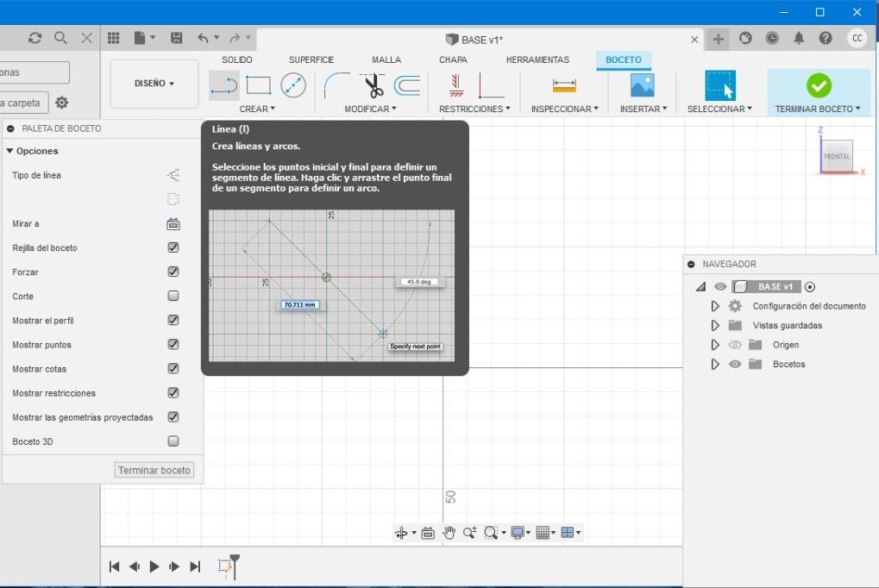Switch to the CHAPA tab
This screenshot has height=588, width=879.
point(453,59)
